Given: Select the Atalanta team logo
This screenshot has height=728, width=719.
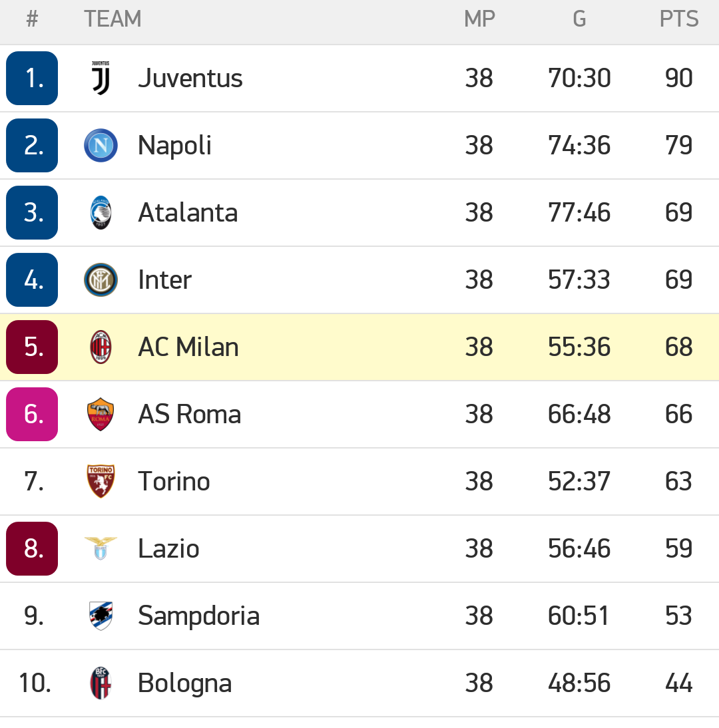Looking at the screenshot, I should click(101, 213).
